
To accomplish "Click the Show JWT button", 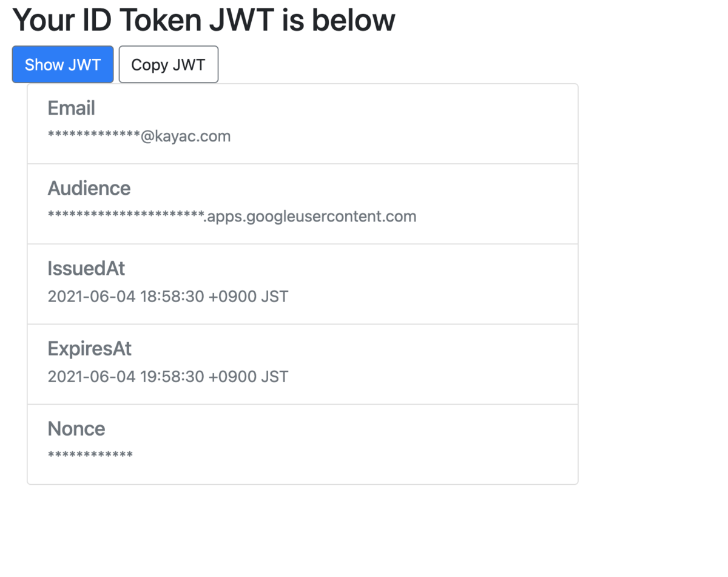I will pyautogui.click(x=62, y=64).
